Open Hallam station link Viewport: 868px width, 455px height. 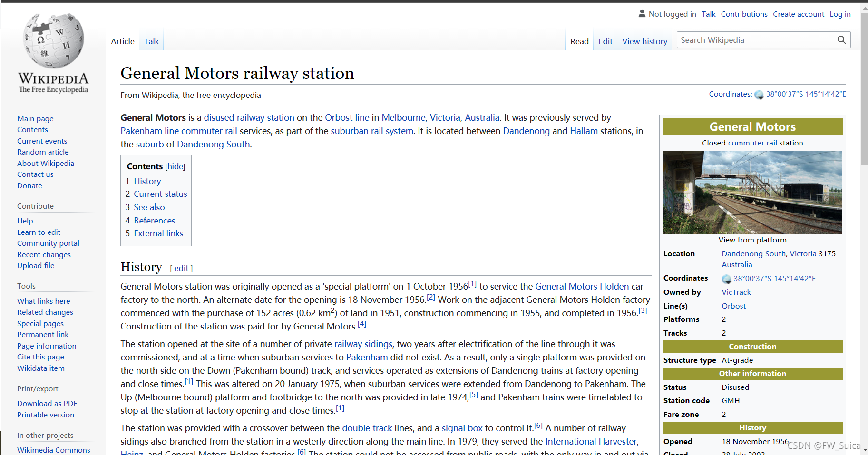point(584,131)
